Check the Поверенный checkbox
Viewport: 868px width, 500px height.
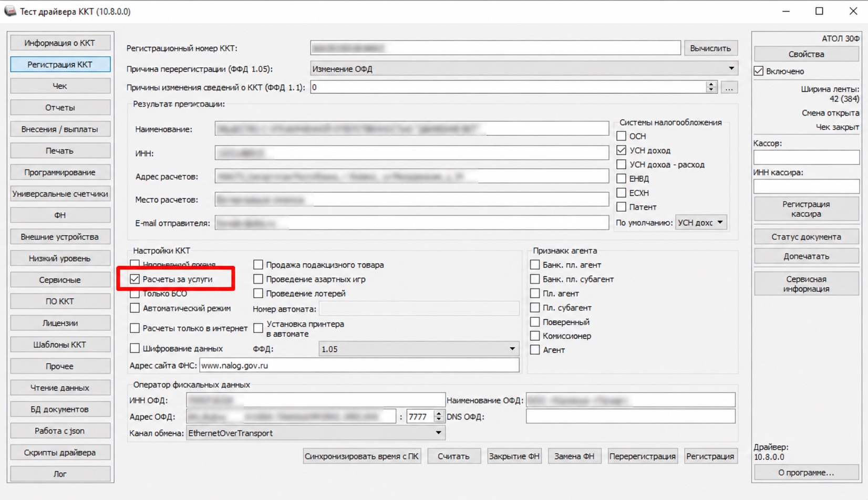tap(535, 322)
